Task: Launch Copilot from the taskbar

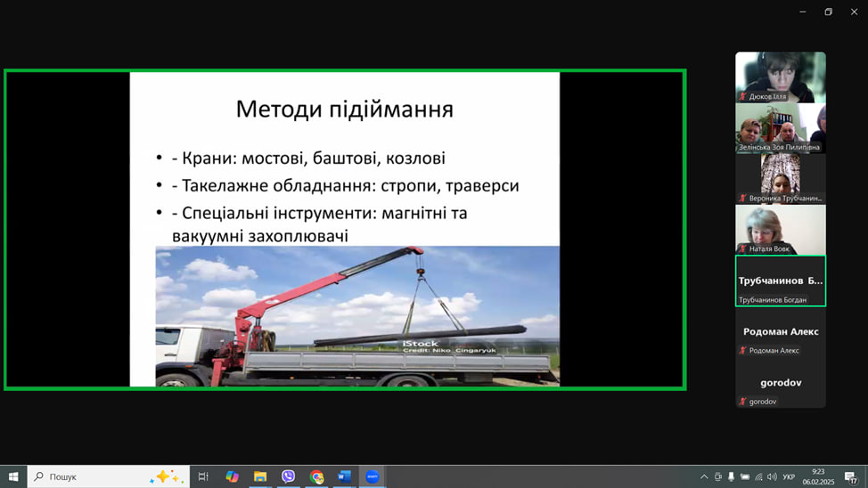Action: [x=232, y=476]
